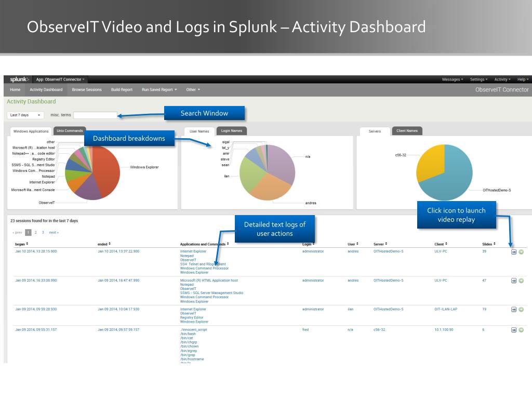Viewport: 532px width, 399px height.
Task: Switch to the Unix Commands tab
Action: [70, 131]
